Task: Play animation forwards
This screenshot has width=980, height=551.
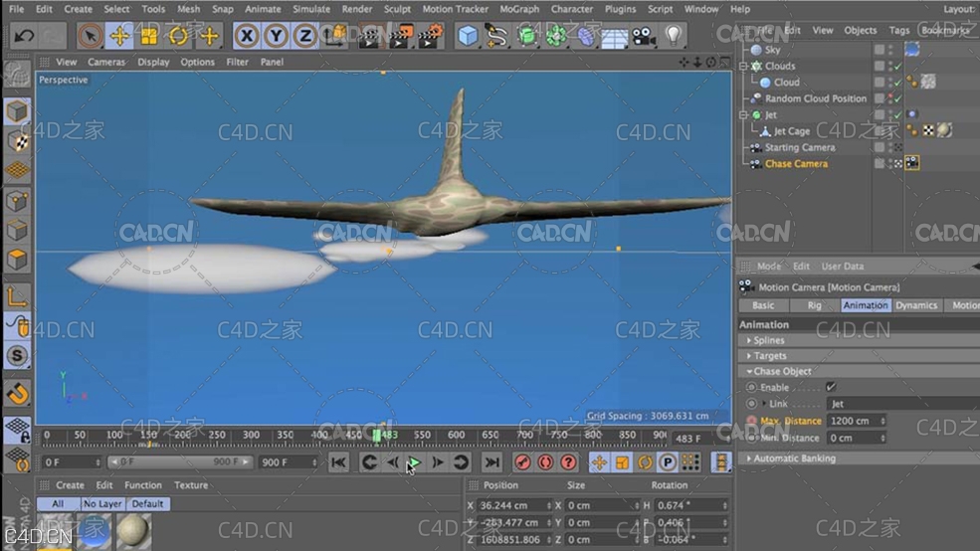Action: click(x=414, y=462)
